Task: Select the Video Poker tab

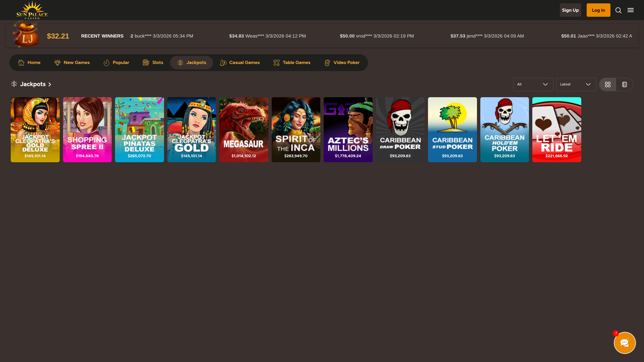Action: (342, 63)
